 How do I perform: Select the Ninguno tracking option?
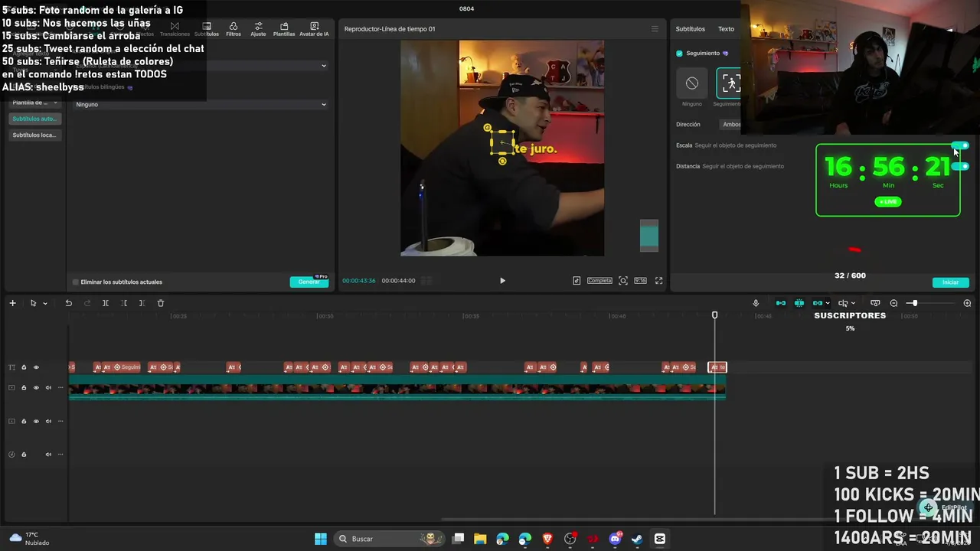(x=692, y=83)
